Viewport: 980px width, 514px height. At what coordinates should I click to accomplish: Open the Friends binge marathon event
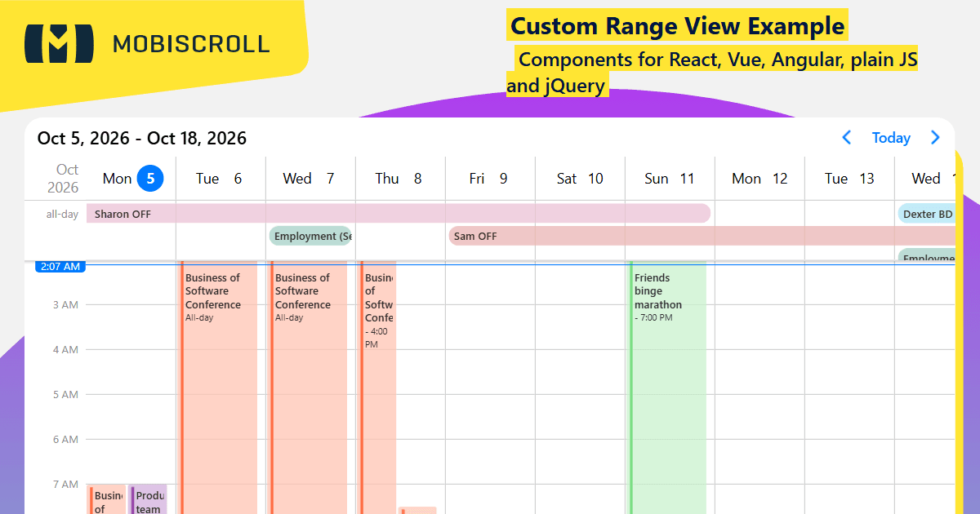coord(666,388)
